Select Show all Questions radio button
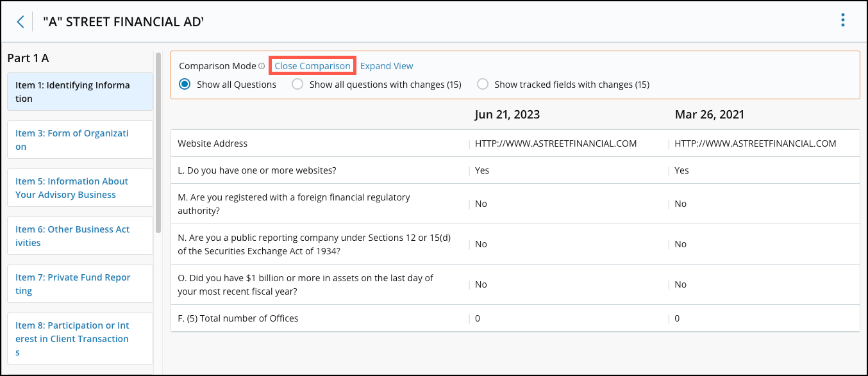The height and width of the screenshot is (376, 868). 185,84
